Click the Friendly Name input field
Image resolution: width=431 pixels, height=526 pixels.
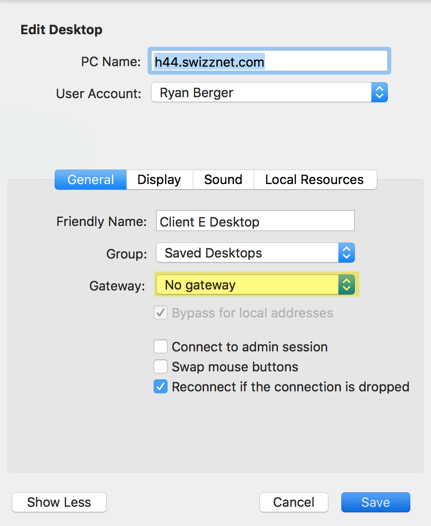(x=255, y=221)
